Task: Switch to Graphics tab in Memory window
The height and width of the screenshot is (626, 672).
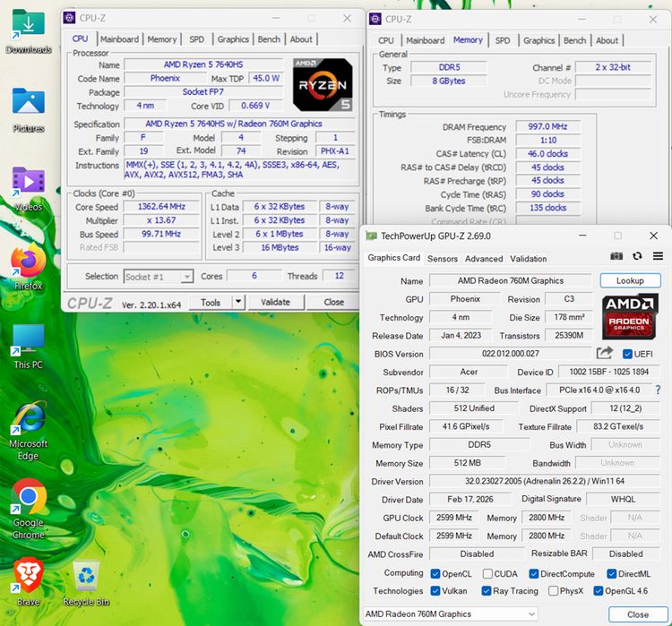Action: tap(538, 40)
